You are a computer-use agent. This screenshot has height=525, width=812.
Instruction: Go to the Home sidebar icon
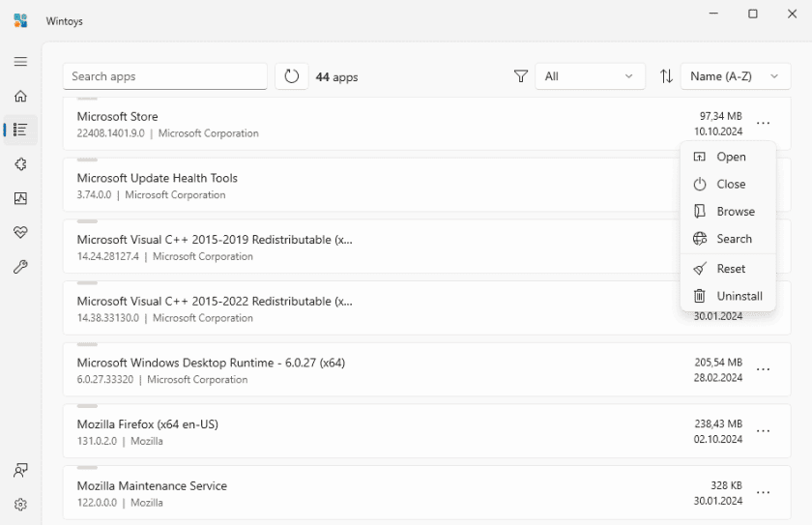pyautogui.click(x=20, y=96)
